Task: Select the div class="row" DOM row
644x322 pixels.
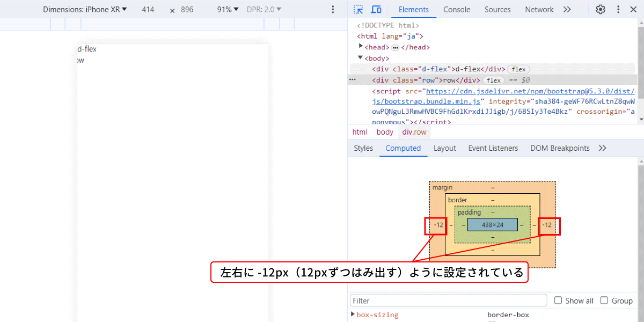Action: click(493, 80)
